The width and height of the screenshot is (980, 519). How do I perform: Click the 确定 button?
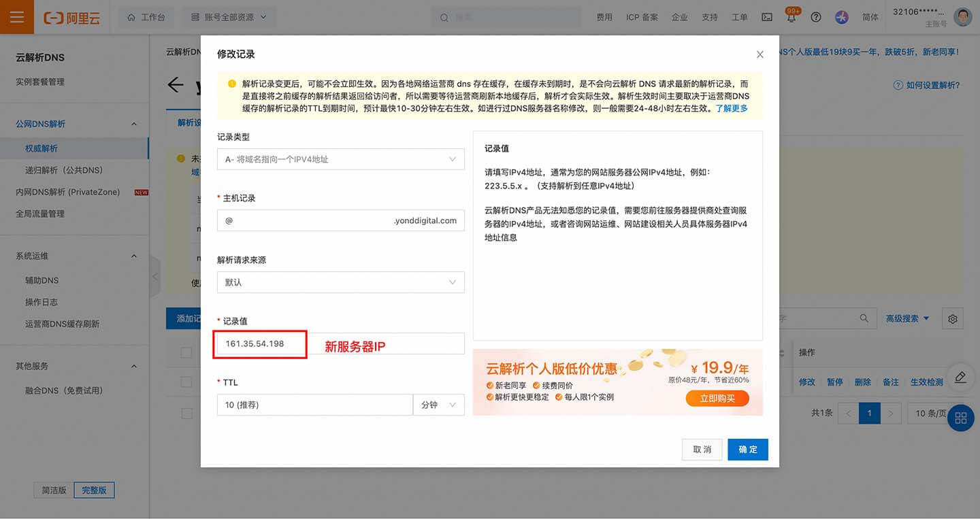748,450
